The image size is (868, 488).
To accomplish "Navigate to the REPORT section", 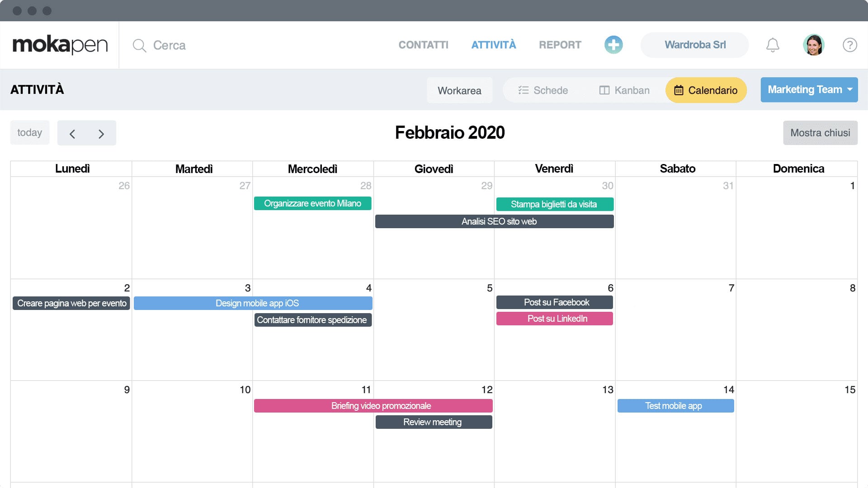I will click(x=560, y=45).
